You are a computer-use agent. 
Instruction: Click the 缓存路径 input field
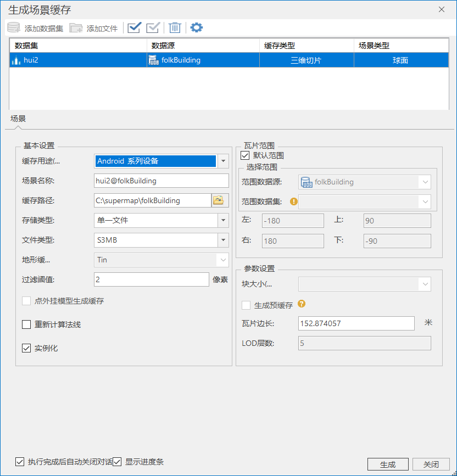(153, 200)
